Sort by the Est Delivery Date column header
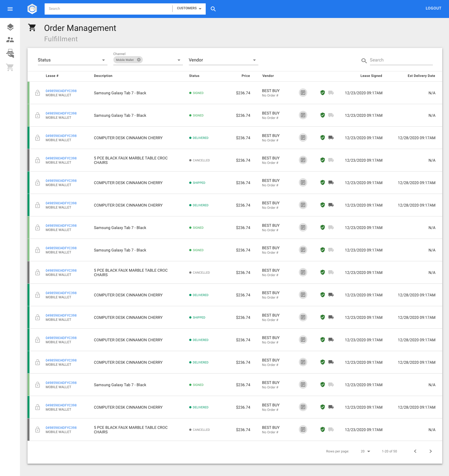The image size is (449, 476). [x=421, y=76]
